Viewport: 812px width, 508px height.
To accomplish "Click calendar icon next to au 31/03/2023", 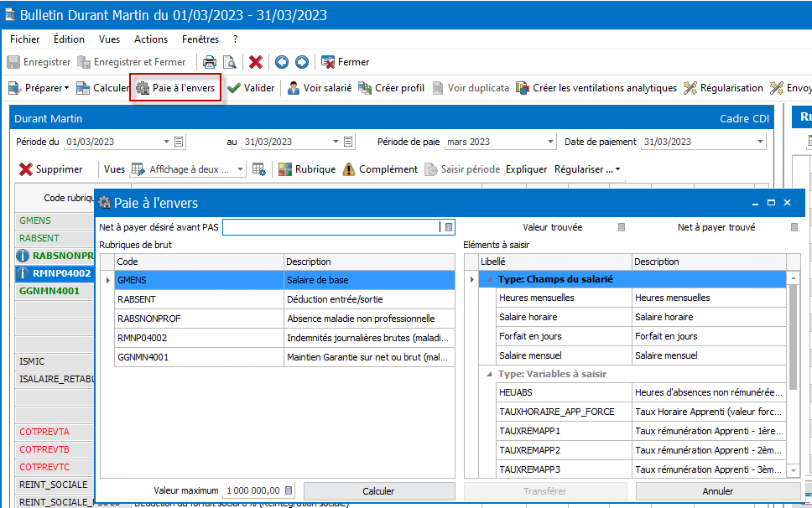I will point(348,142).
